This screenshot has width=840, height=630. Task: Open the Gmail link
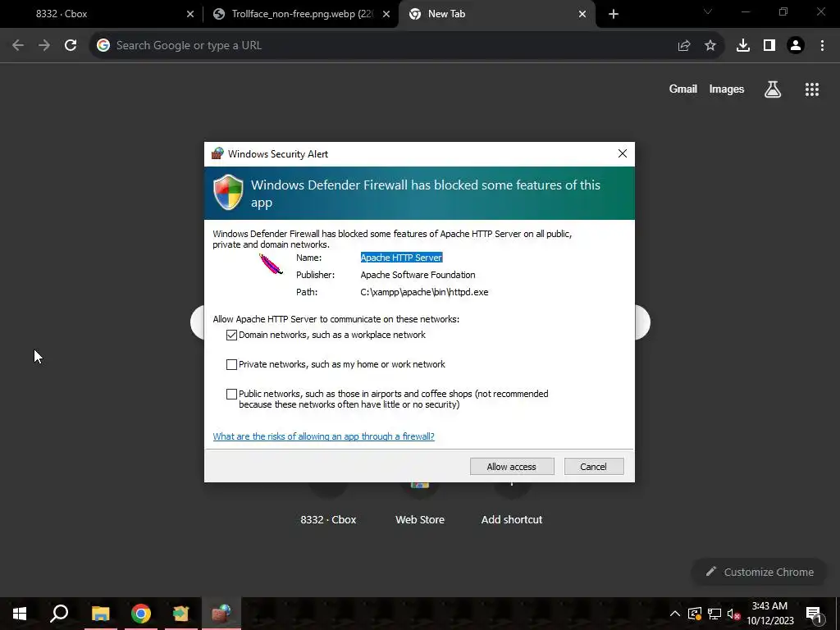click(683, 89)
